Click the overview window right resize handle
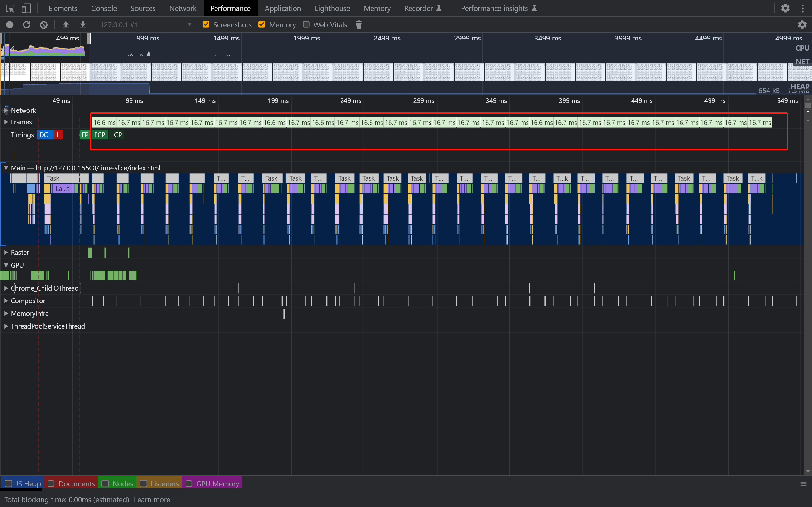The image size is (812, 507). point(89,38)
